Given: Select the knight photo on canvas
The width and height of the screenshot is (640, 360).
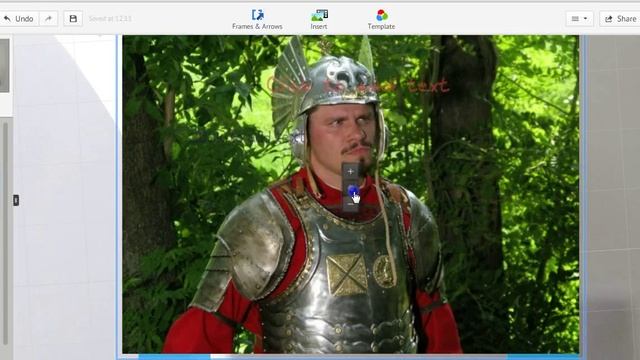Looking at the screenshot, I should click(350, 194).
